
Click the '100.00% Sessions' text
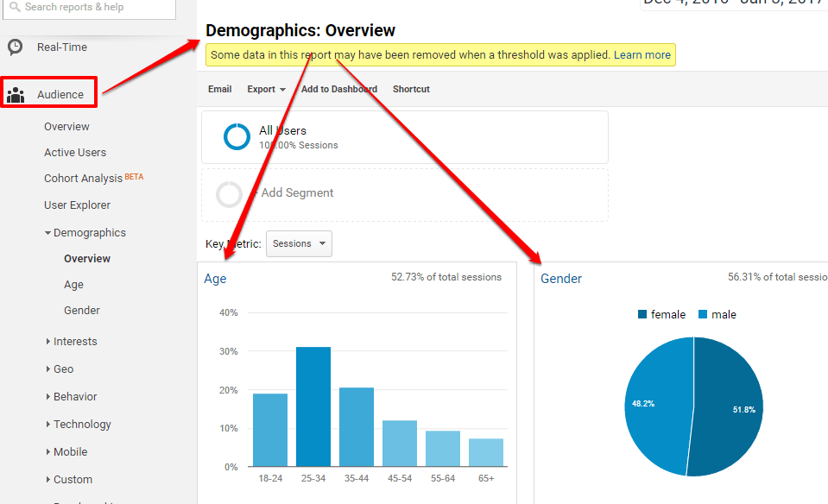(x=299, y=145)
